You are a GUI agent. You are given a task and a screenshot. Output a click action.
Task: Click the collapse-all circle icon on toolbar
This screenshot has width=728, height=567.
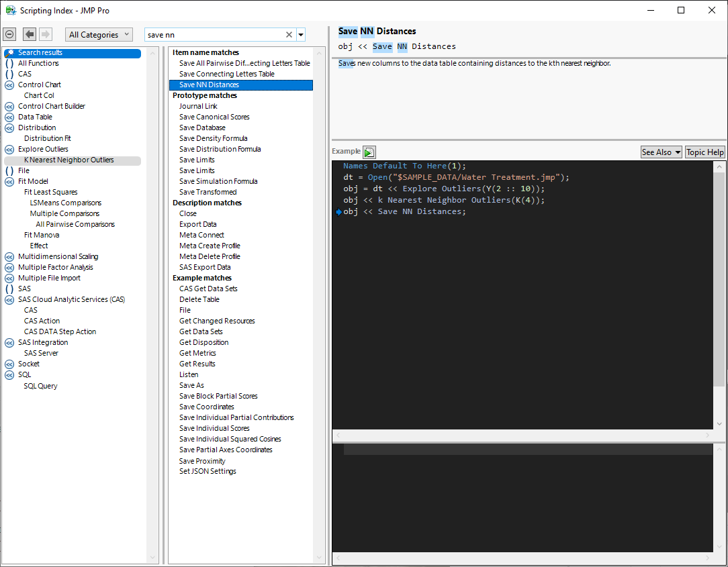[9, 34]
